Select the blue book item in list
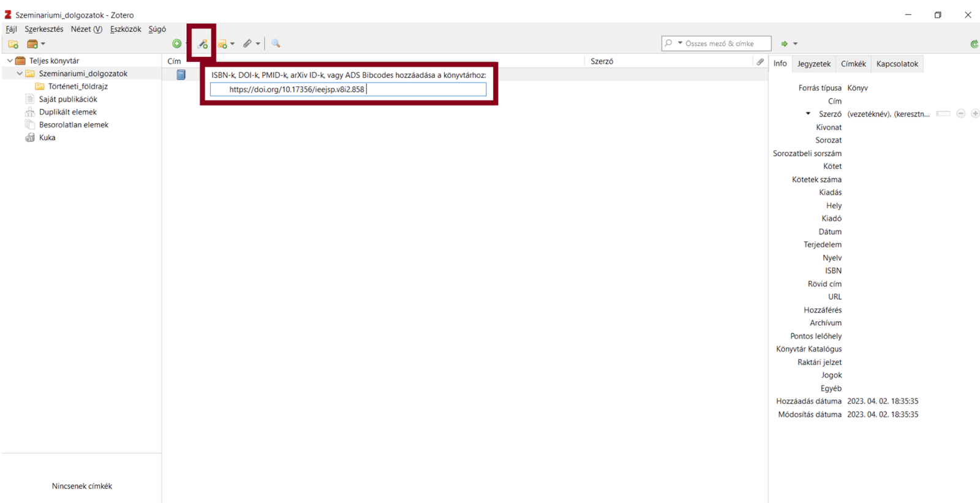Screen dimensions: 980x503 [181, 75]
